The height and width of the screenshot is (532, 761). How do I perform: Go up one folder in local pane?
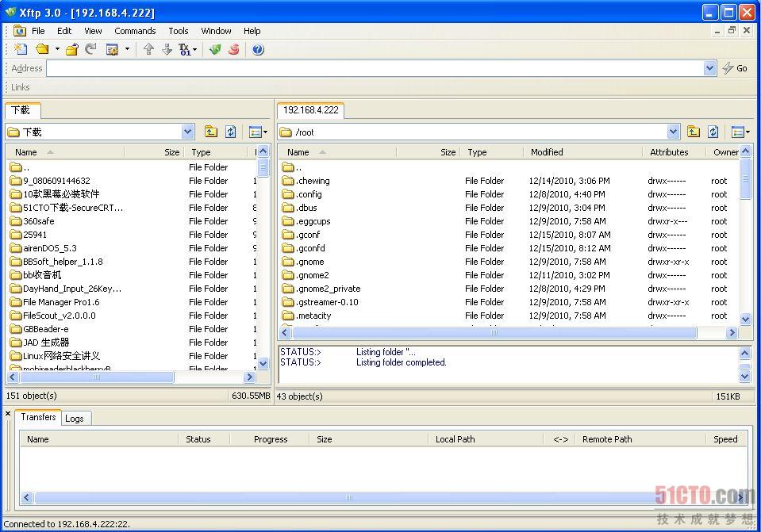point(210,132)
